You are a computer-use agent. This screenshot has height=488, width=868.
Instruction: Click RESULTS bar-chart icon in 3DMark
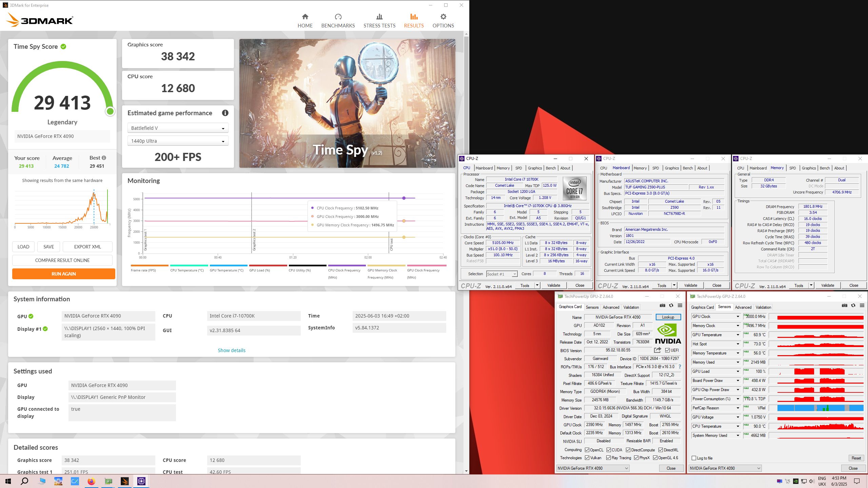(x=414, y=17)
